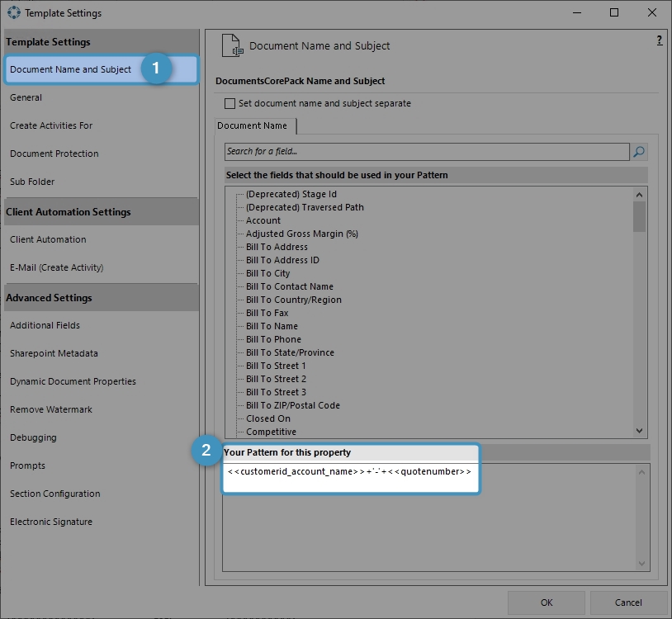Open the General settings page
Viewport: 672px width, 619px height.
click(x=26, y=97)
